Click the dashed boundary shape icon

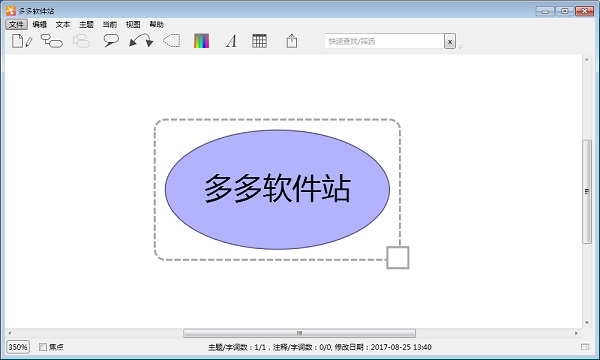(x=171, y=41)
